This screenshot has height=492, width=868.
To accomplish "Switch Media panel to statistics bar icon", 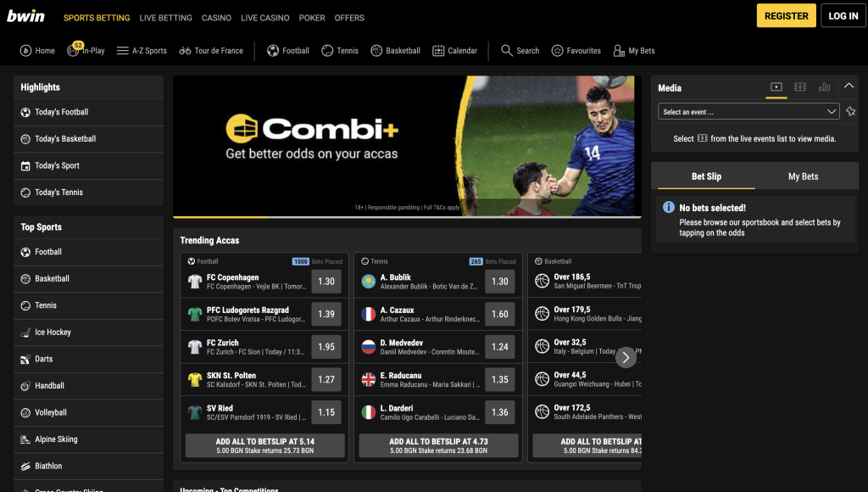I will 824,87.
